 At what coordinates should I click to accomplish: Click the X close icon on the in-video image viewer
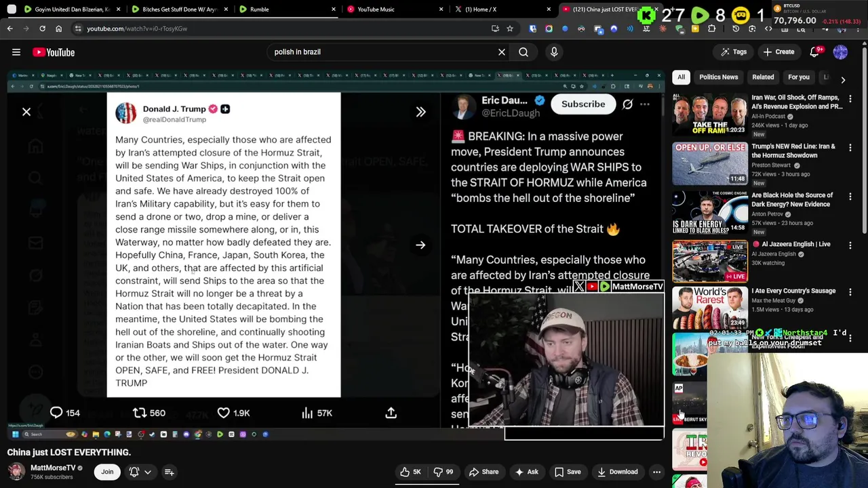[26, 112]
